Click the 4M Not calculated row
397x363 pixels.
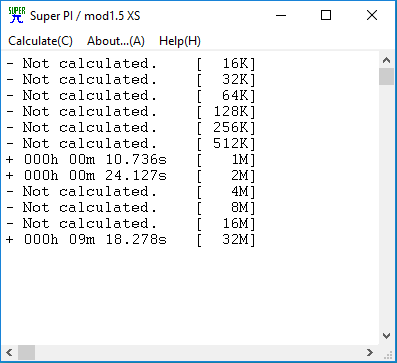click(x=131, y=192)
